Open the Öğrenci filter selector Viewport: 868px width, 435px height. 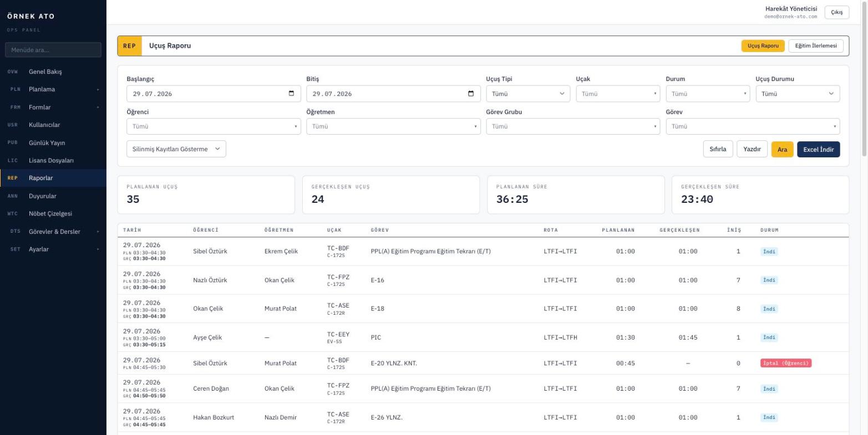coord(214,126)
